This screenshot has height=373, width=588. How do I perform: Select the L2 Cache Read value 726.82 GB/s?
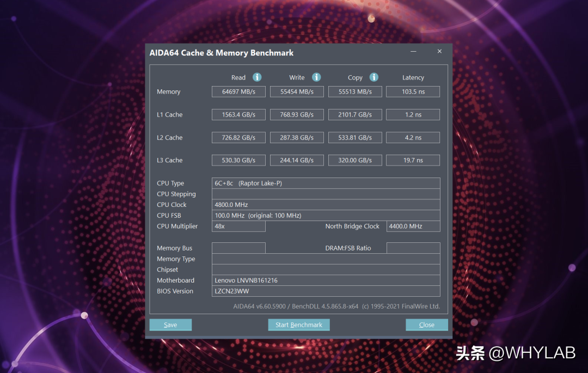point(238,138)
